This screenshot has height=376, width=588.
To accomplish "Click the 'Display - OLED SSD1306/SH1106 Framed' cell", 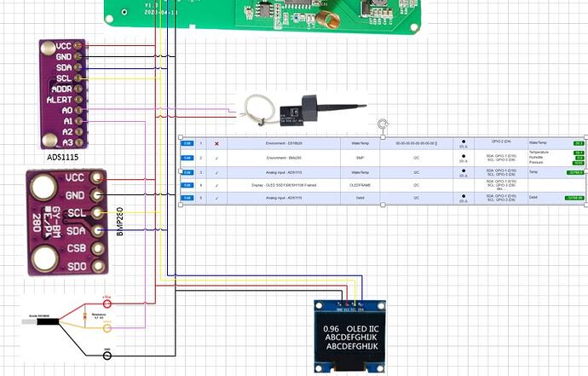I will tap(284, 185).
